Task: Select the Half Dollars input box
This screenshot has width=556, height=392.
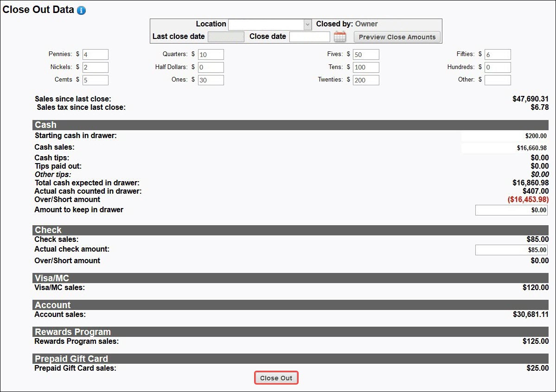Action: pyautogui.click(x=211, y=67)
